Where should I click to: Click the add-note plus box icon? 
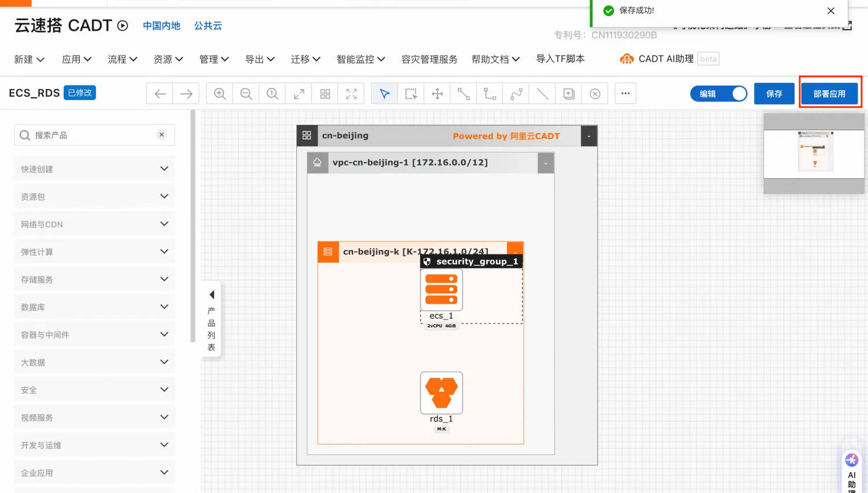[569, 94]
